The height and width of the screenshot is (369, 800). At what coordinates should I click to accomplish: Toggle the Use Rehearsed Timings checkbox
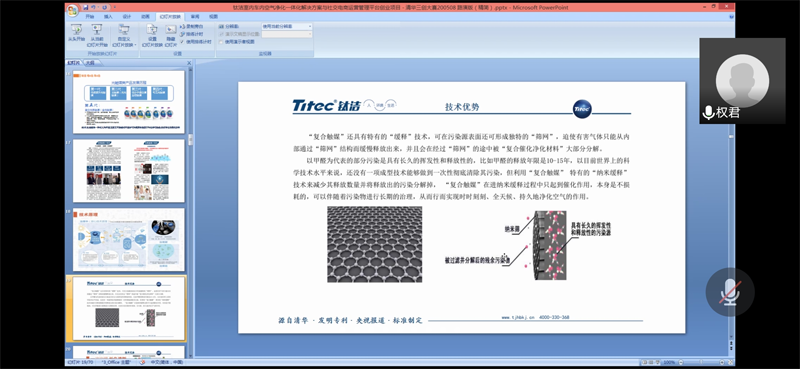[182, 41]
